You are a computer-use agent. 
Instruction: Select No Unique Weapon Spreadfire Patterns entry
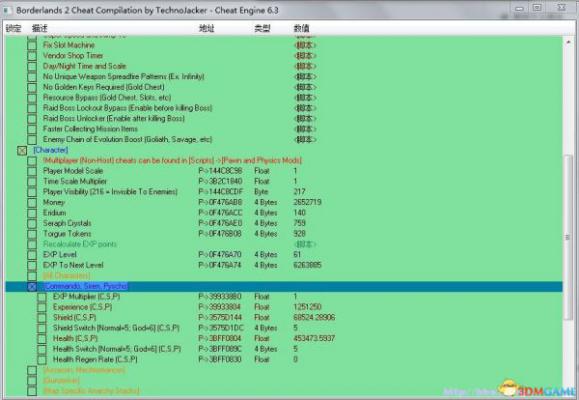tap(124, 76)
